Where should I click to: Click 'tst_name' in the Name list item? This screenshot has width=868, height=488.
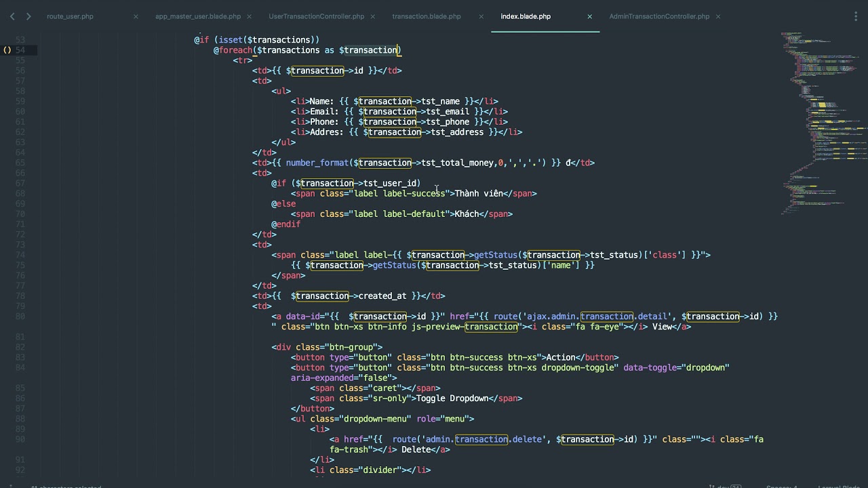(440, 101)
